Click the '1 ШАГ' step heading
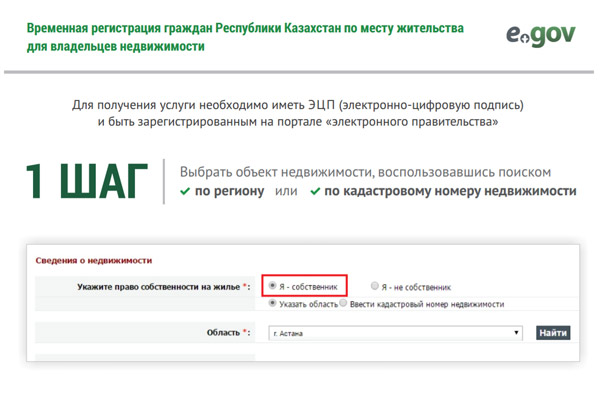 (x=86, y=181)
